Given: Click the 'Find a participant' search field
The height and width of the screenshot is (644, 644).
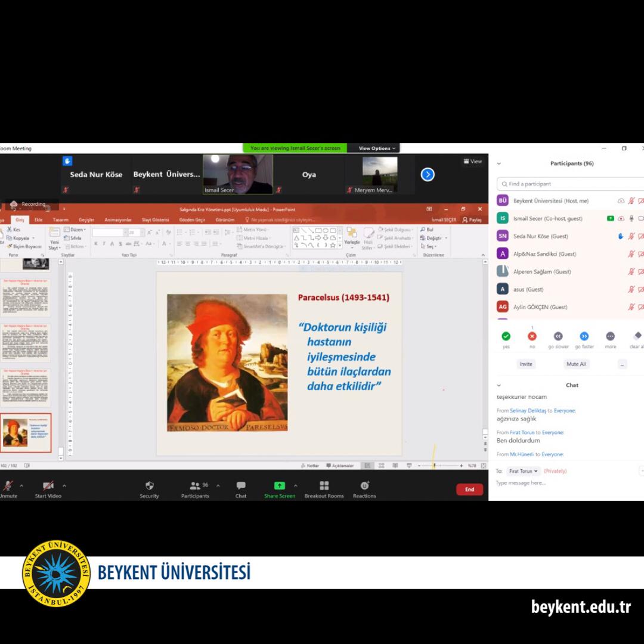Looking at the screenshot, I should click(571, 184).
